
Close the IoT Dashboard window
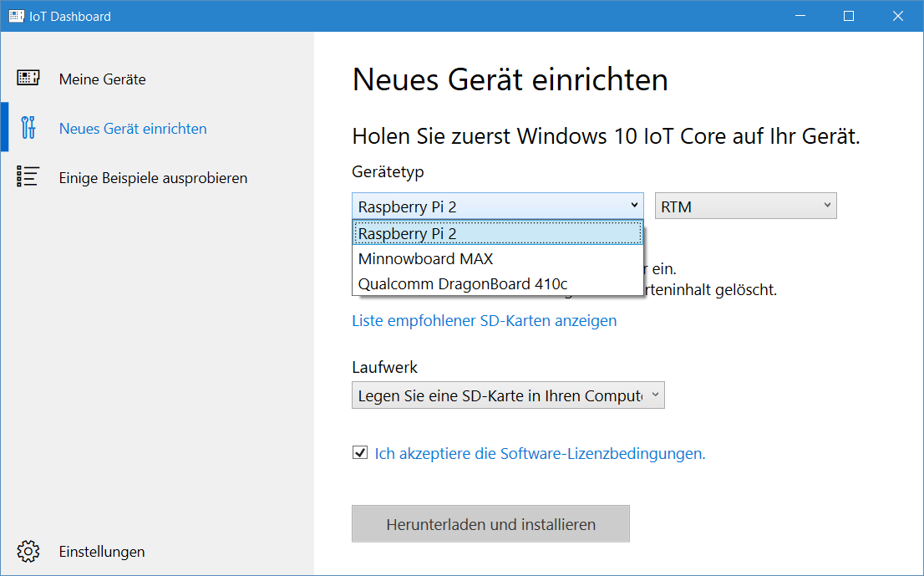(x=897, y=16)
